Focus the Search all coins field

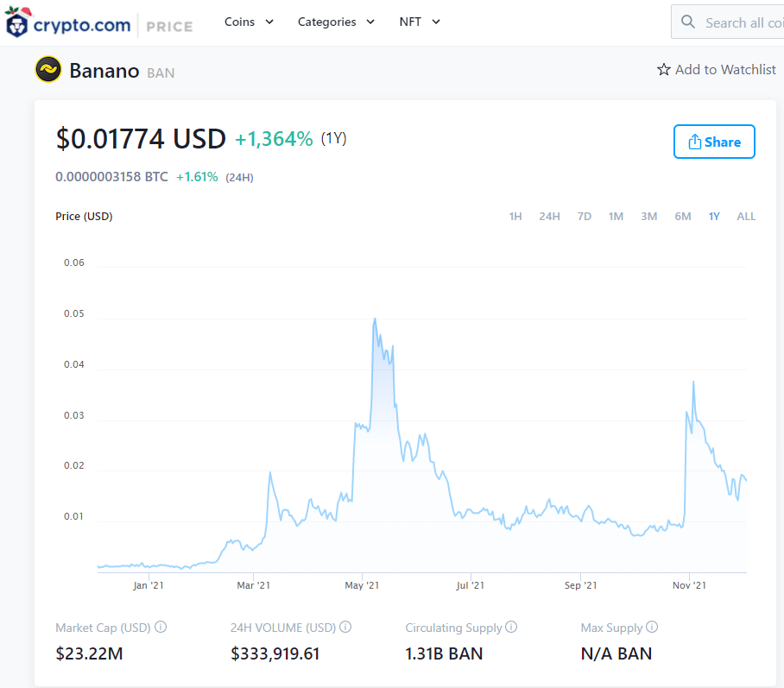pos(730,22)
